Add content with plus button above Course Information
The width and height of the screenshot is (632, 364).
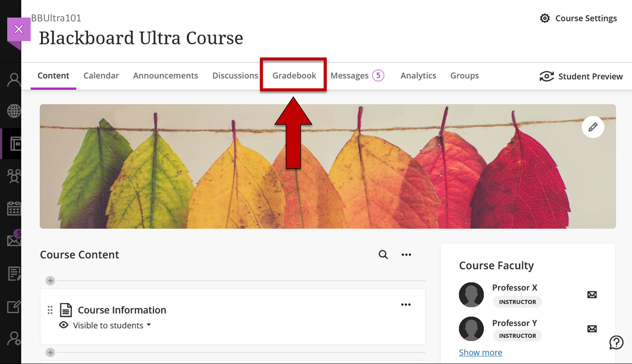(50, 281)
